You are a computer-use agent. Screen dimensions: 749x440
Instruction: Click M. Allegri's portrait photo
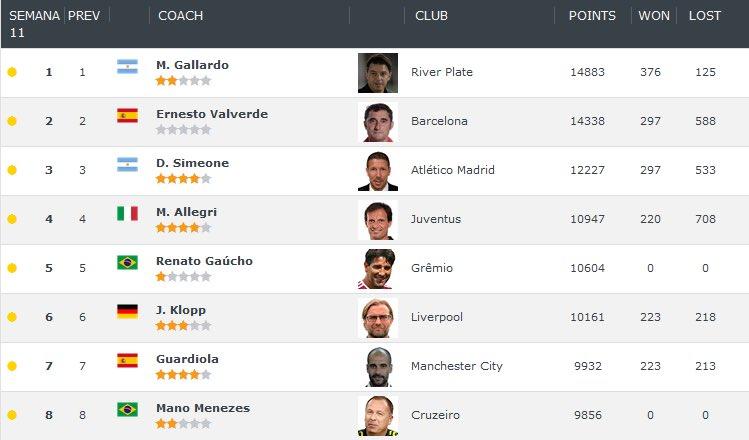click(x=378, y=220)
